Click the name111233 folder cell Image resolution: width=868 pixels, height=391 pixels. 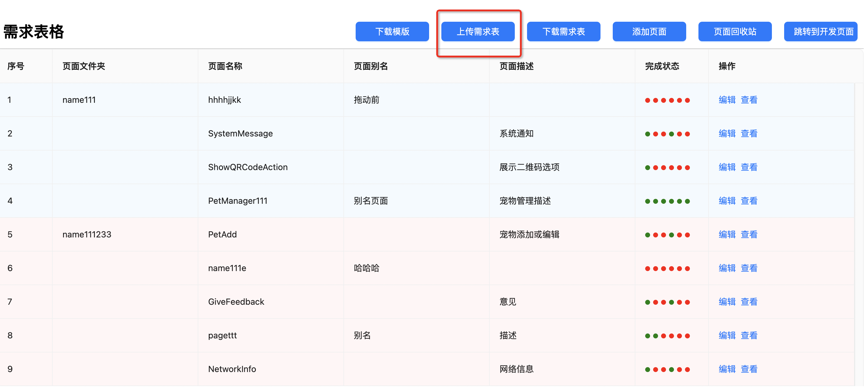point(87,235)
